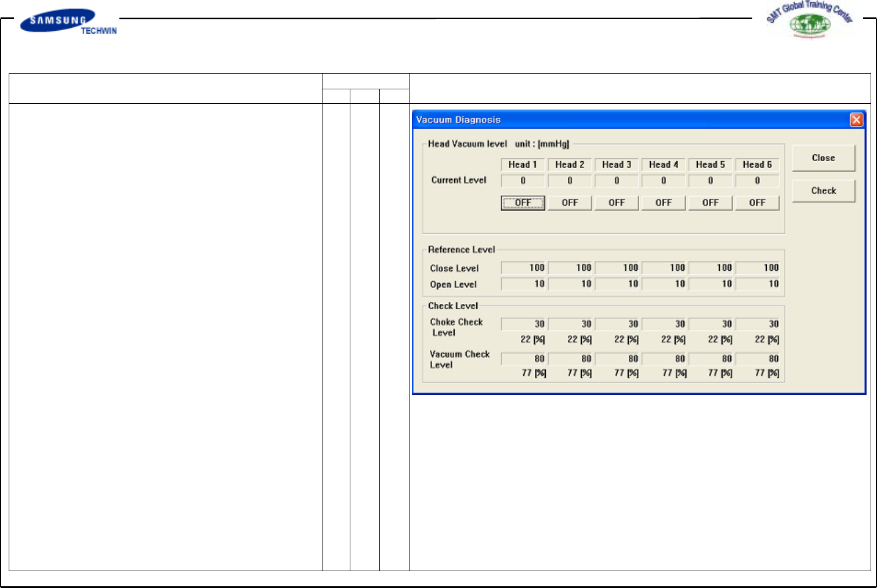Screen dimensions: 877x588
Task: Click the "Close Level" row label
Action: [x=454, y=268]
